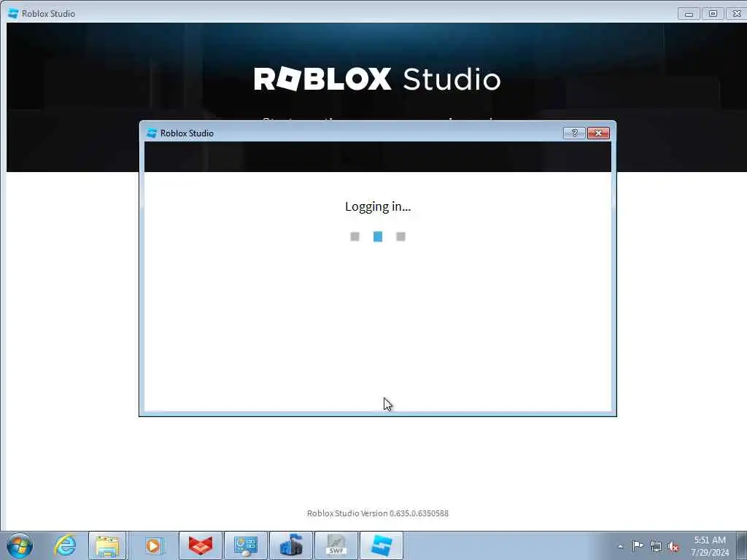Open Action Center flag icon
This screenshot has width=747, height=560.
pos(638,545)
